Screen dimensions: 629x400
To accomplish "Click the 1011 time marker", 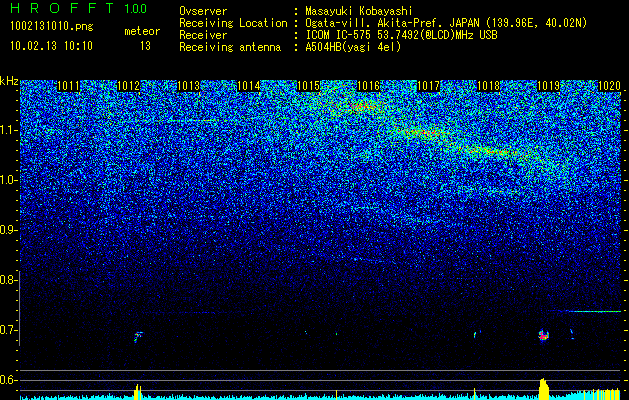I will (69, 86).
